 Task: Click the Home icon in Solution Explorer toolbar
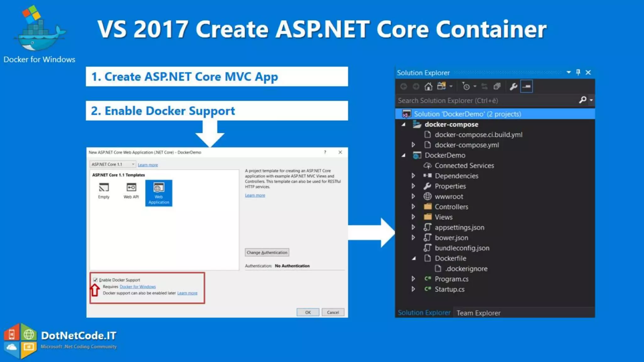[428, 86]
